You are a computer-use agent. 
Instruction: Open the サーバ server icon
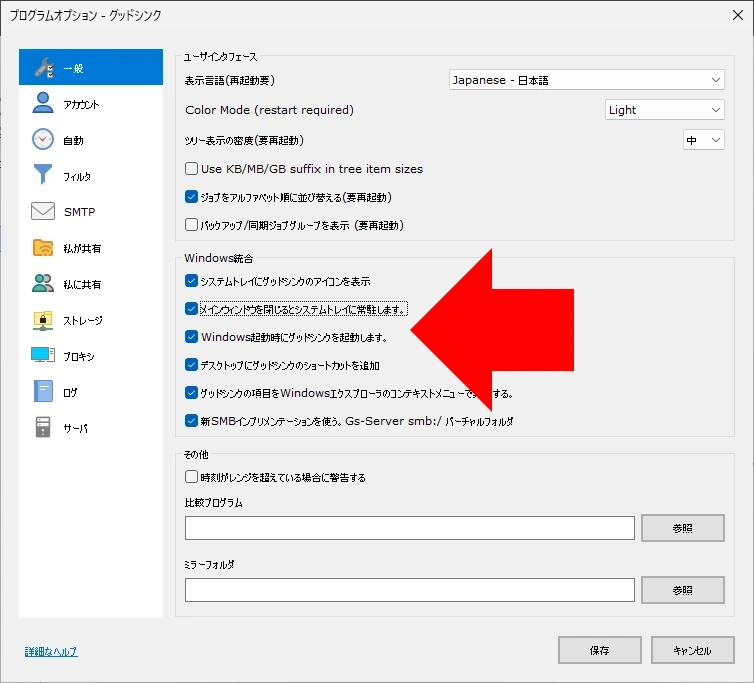[43, 427]
